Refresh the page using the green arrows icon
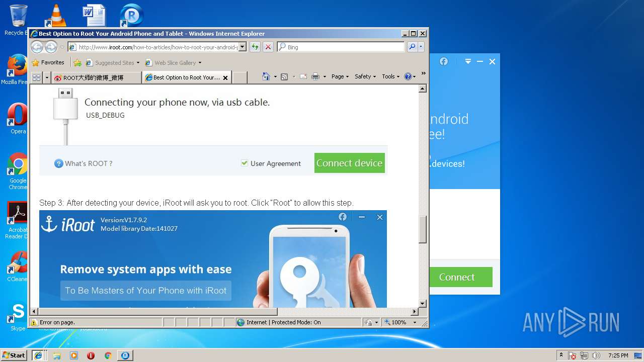The height and width of the screenshot is (362, 644). click(255, 47)
